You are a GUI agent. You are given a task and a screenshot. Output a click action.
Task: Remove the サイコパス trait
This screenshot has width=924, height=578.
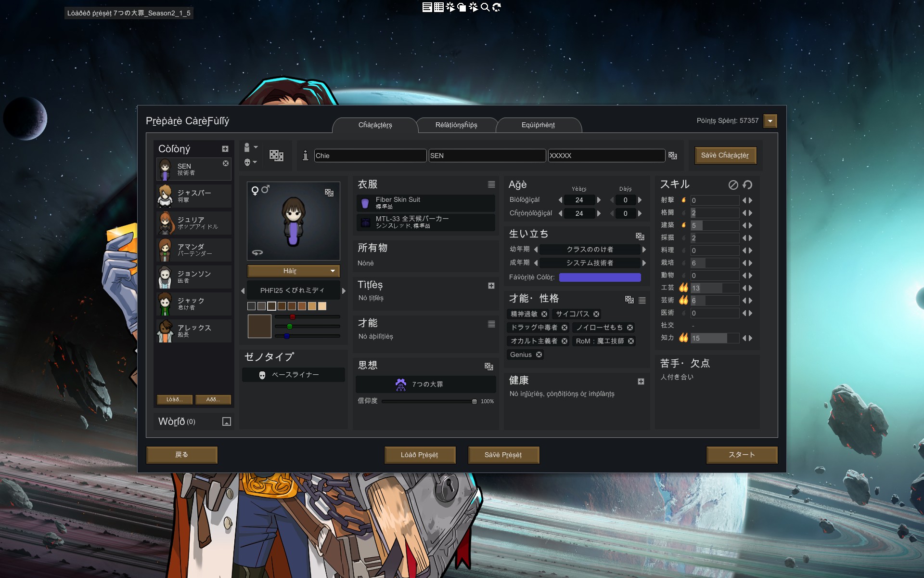coord(596,314)
